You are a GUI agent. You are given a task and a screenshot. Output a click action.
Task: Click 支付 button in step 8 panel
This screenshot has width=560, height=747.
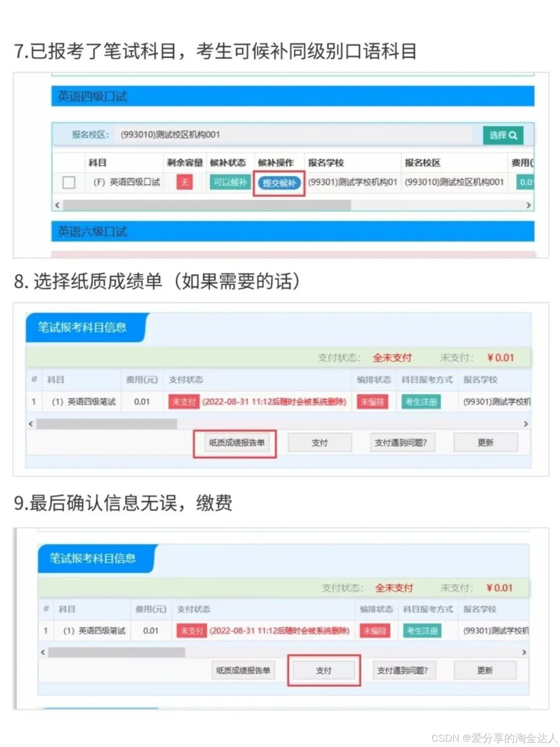pos(319,443)
